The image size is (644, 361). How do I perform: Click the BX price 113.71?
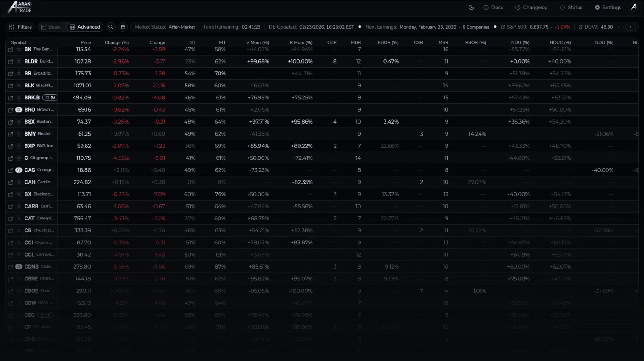tap(84, 194)
